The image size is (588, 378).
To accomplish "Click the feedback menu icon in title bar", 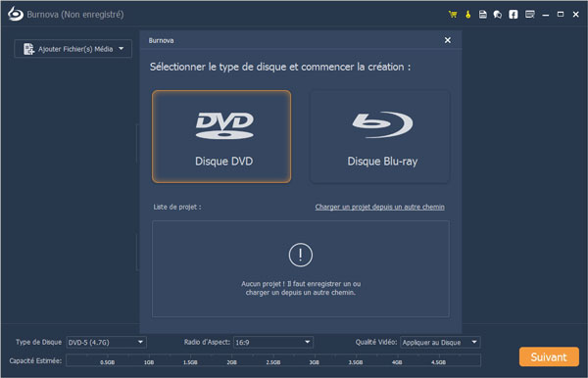I will click(x=530, y=15).
